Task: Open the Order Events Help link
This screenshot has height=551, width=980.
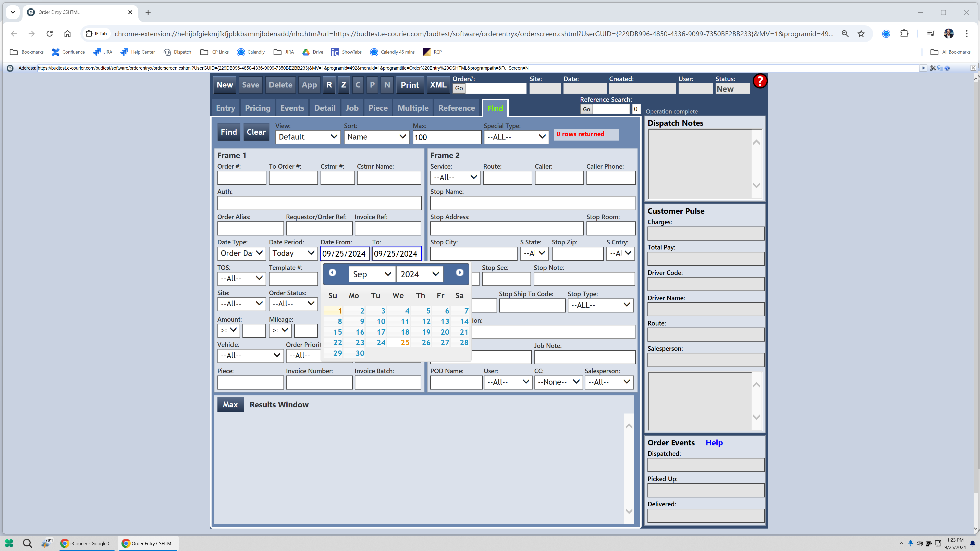Action: pos(714,443)
